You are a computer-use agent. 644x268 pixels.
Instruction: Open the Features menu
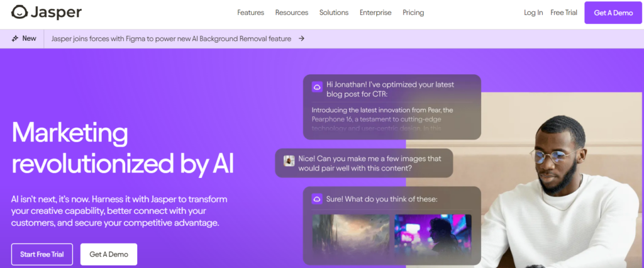pos(250,13)
